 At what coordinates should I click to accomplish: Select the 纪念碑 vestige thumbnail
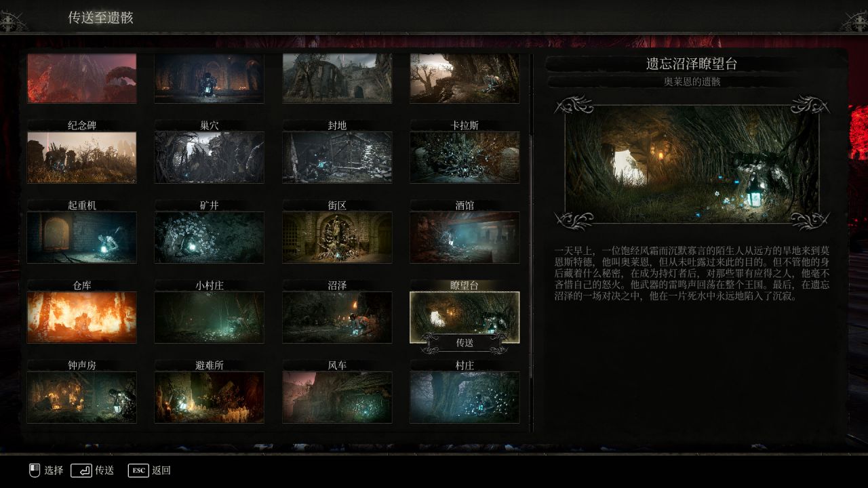pyautogui.click(x=82, y=157)
